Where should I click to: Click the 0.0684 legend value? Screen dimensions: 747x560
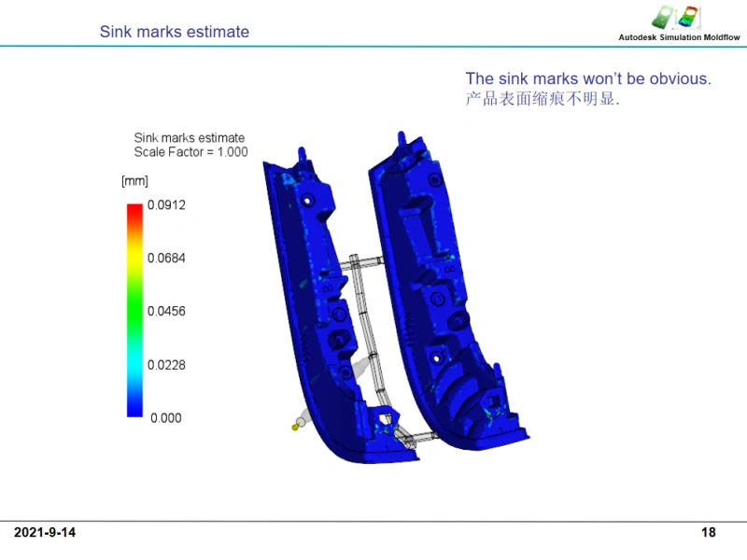coord(166,258)
